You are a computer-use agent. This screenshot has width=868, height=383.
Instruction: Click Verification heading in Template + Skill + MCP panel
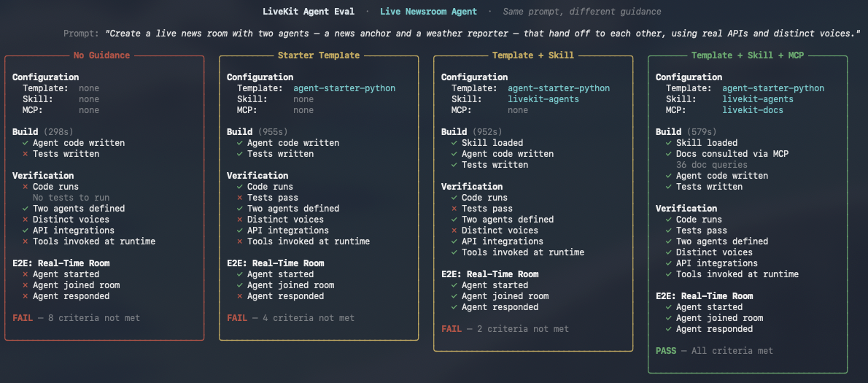(686, 209)
